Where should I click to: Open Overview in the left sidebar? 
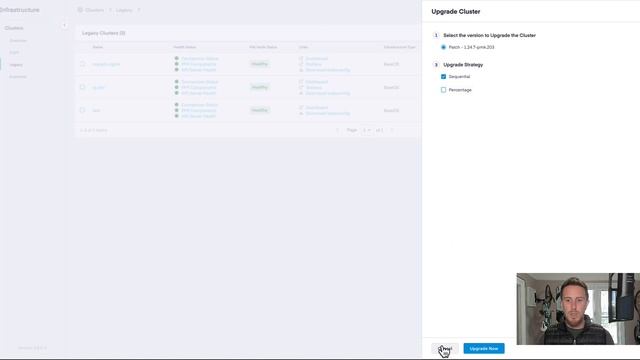tap(18, 41)
